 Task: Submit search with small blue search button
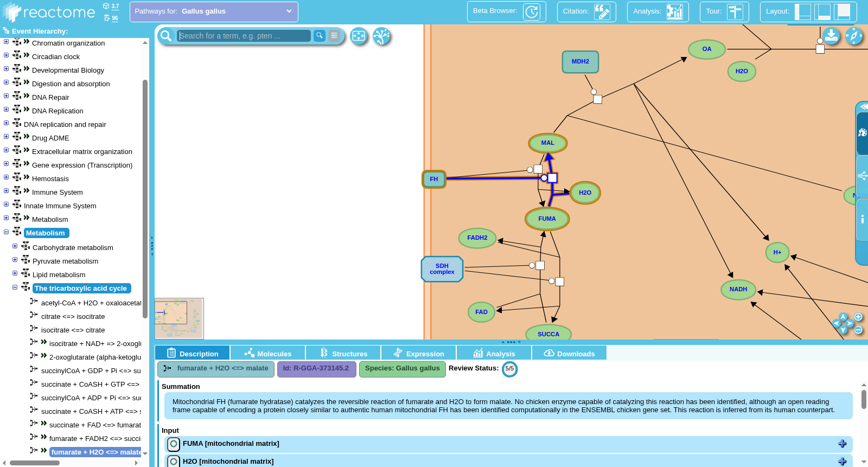[x=320, y=35]
